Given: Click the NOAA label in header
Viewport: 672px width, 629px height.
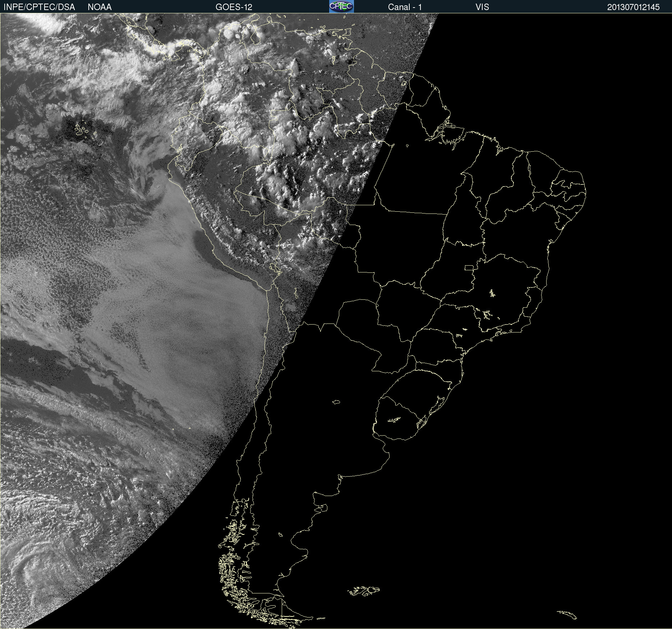Looking at the screenshot, I should (x=100, y=7).
